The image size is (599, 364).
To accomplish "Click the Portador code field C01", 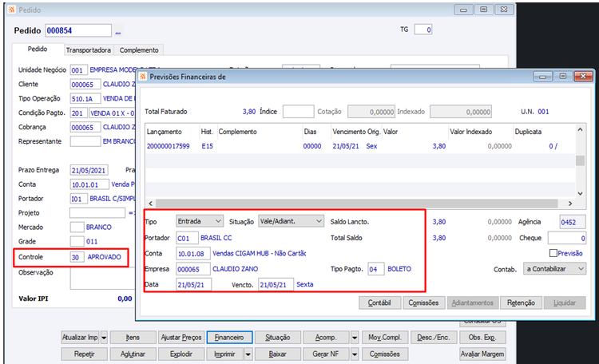I will coord(187,238).
